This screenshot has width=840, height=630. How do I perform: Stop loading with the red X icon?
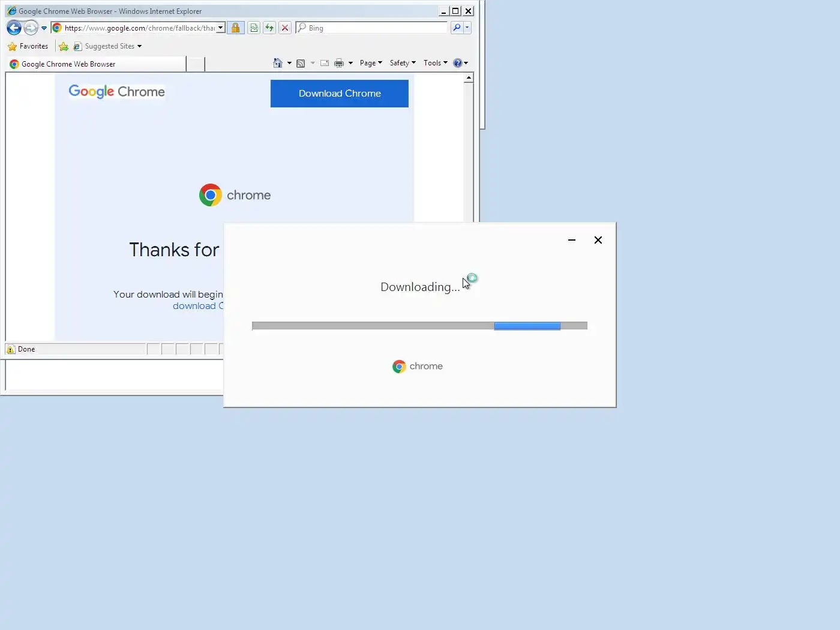[285, 28]
